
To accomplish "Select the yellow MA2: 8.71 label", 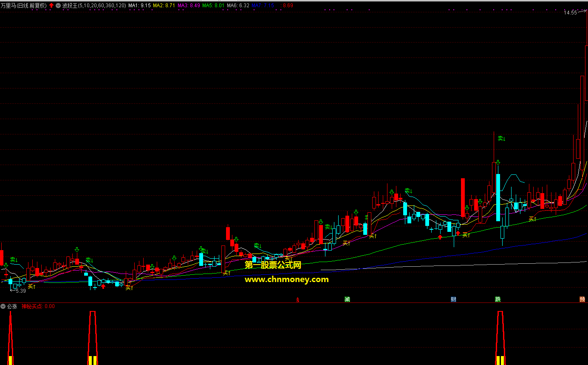I will pyautogui.click(x=164, y=6).
